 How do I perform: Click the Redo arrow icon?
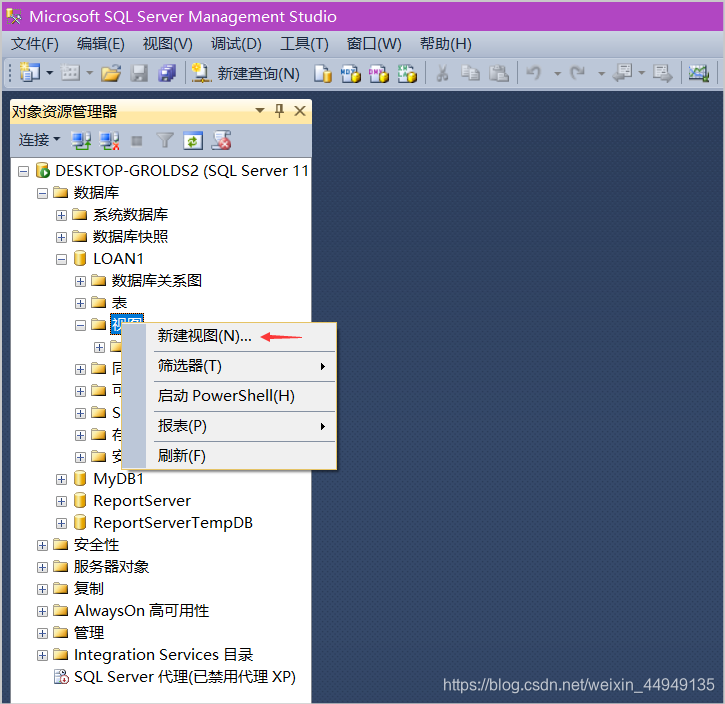(578, 73)
